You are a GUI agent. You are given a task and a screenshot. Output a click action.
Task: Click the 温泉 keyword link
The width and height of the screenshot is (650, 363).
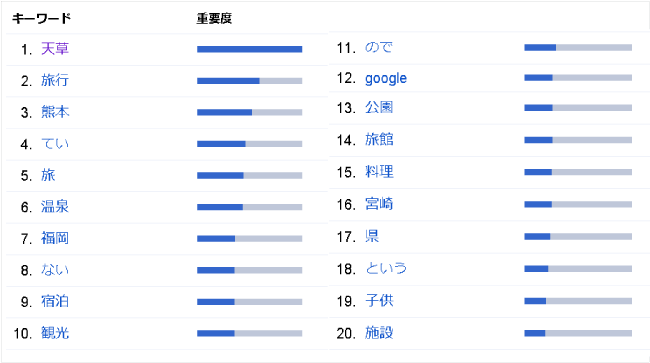coord(55,206)
